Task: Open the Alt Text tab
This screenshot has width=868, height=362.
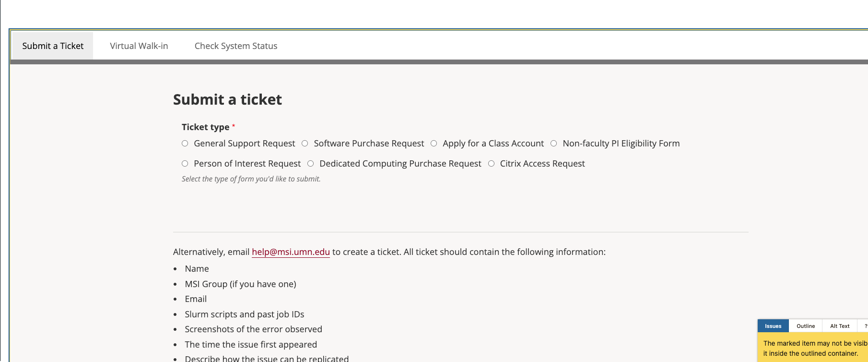Action: click(839, 326)
